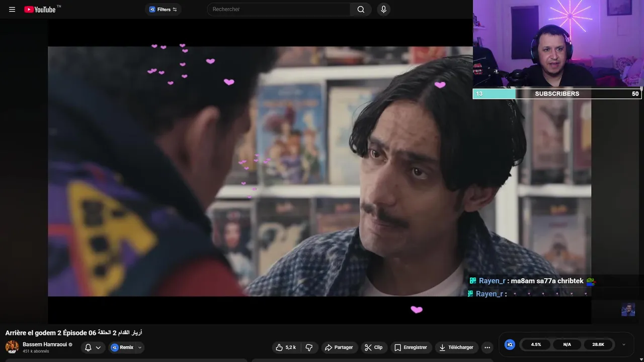Open the more actions three-dot menu

pos(487,347)
